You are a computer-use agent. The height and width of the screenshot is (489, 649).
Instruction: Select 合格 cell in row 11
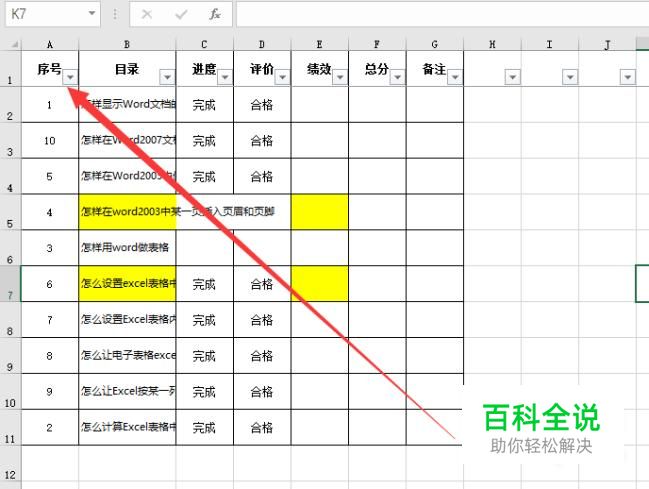(x=262, y=427)
